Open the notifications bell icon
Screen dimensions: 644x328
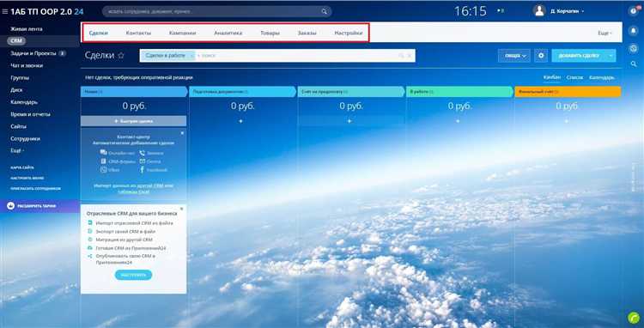[634, 30]
